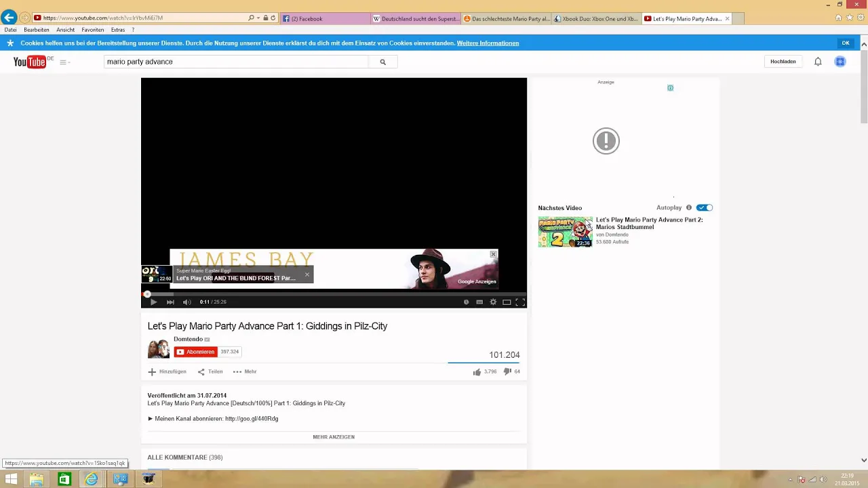Open the Favoriten menu
The image size is (868, 488).
point(93,30)
